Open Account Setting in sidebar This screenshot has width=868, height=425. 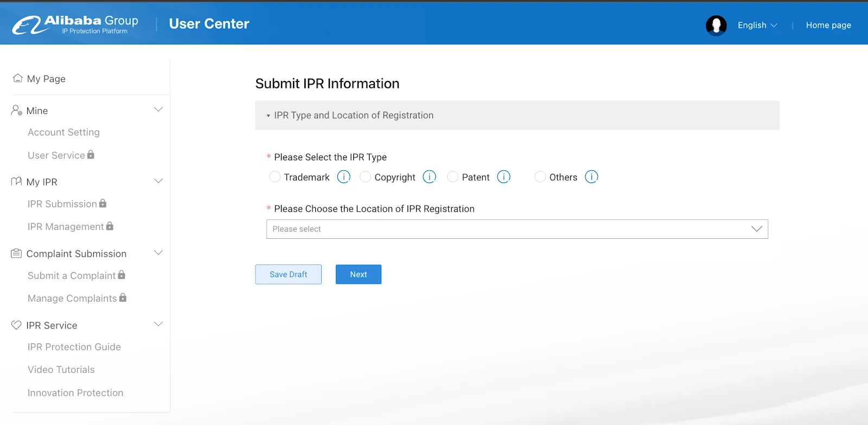coord(64,132)
